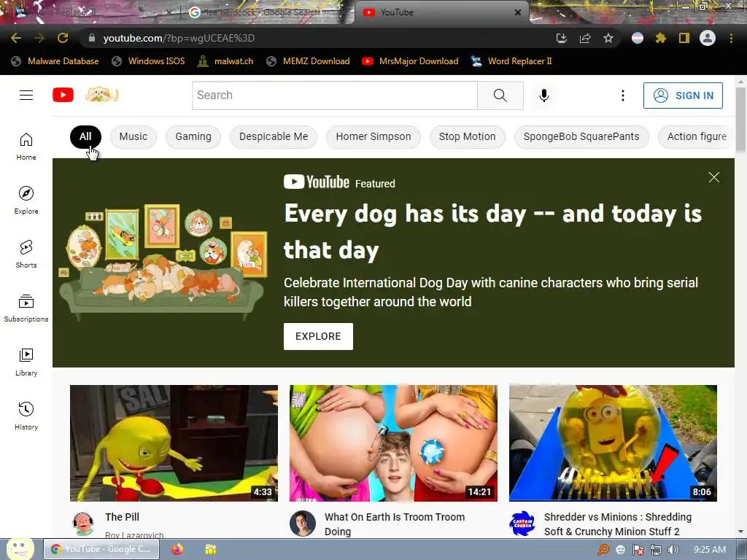Select the Gaming filter chip

tap(193, 136)
